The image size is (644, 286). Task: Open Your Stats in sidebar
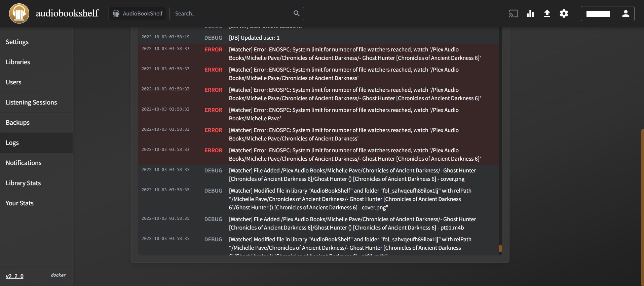pyautogui.click(x=36, y=203)
